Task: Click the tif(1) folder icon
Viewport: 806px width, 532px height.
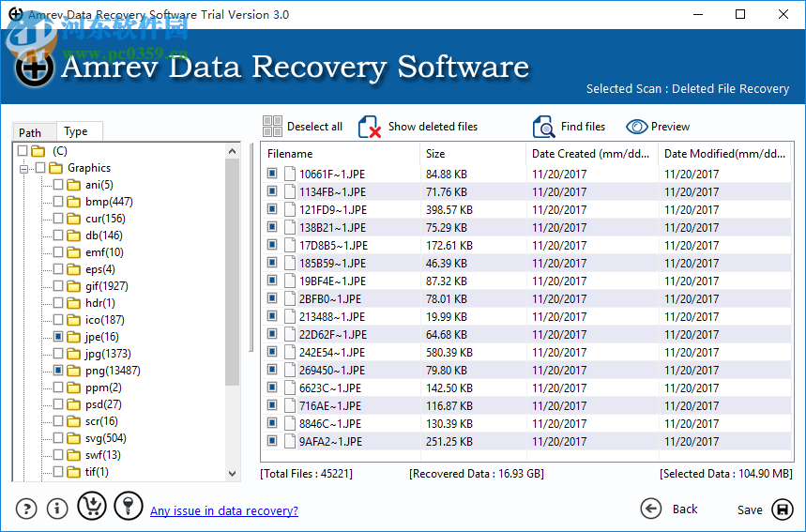Action: 73,471
